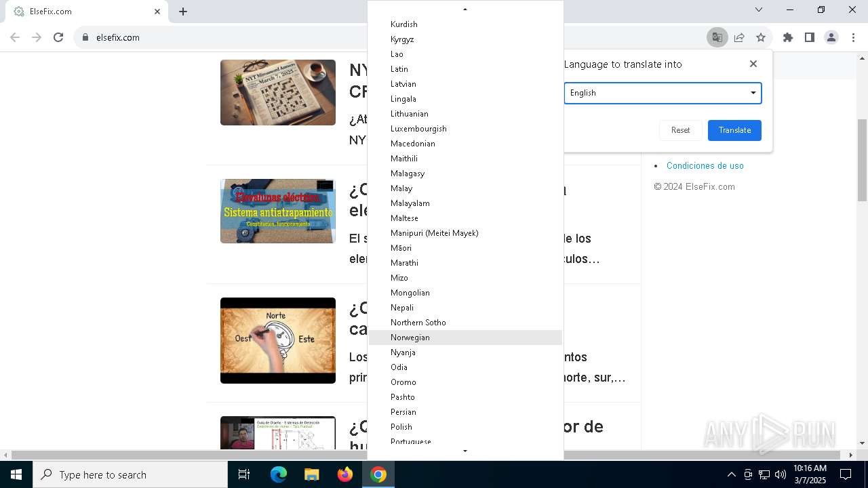Click the Reset button

680,130
